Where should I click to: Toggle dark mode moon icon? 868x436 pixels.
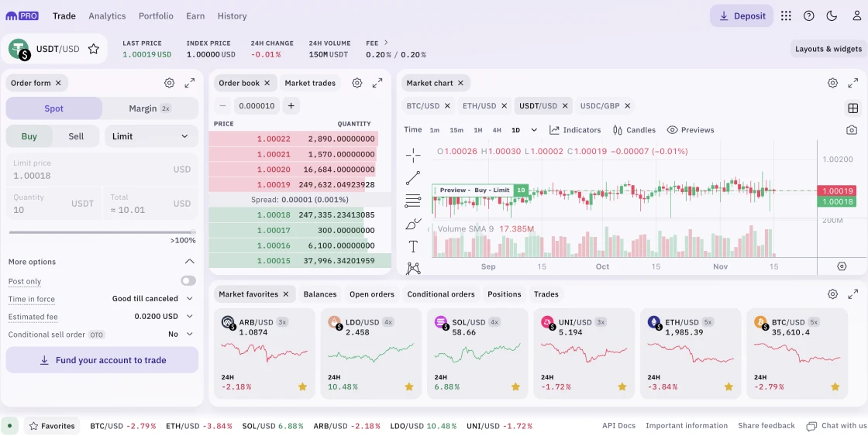point(832,16)
